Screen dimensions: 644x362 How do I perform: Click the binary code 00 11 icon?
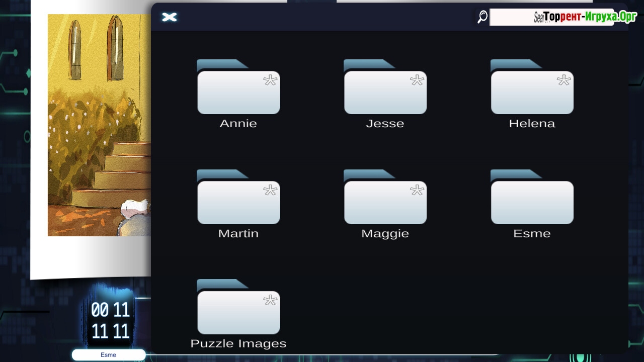pyautogui.click(x=110, y=320)
